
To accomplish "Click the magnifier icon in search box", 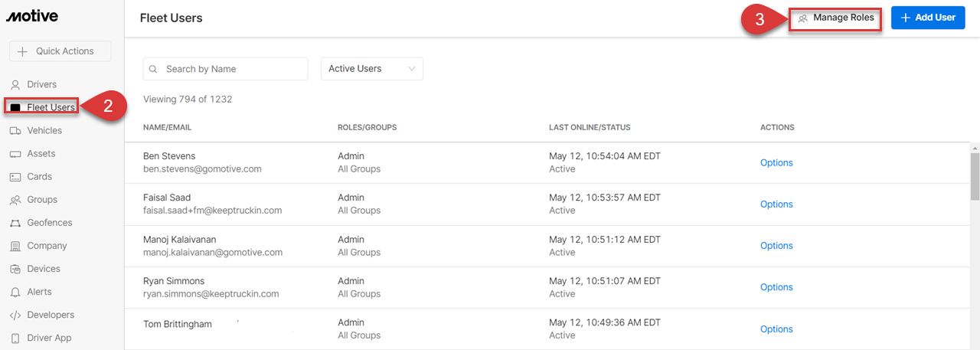I will point(154,69).
